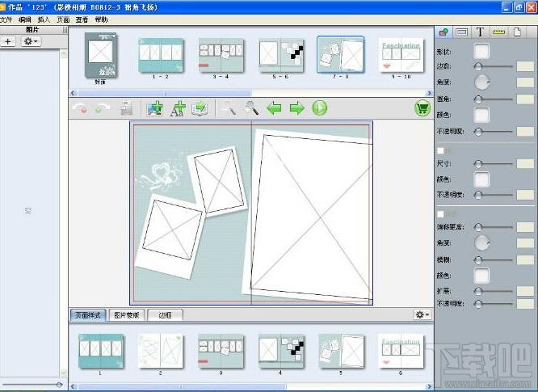The height and width of the screenshot is (392, 538).
Task: Enable the border checkbox above 尺寸
Action: click(x=440, y=150)
